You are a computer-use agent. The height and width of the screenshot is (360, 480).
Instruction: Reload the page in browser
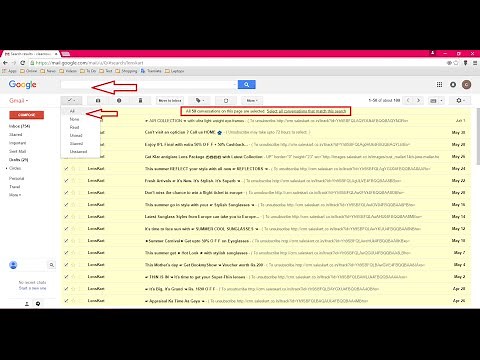pyautogui.click(x=23, y=63)
